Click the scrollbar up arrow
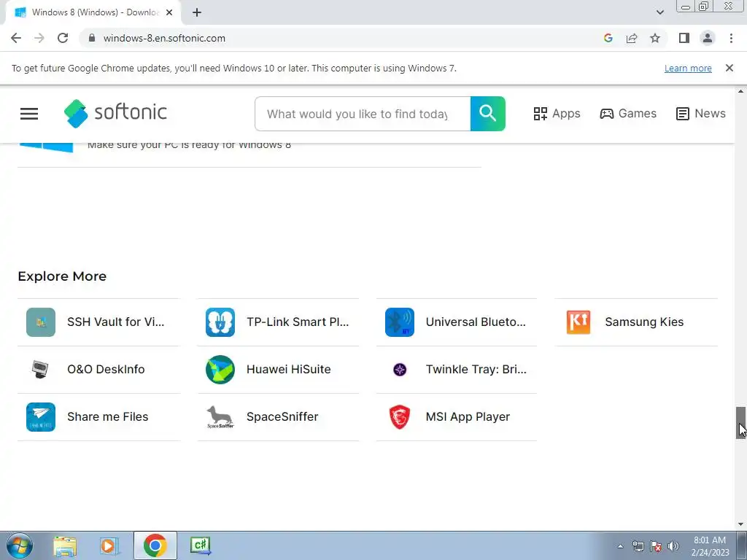747x560 pixels. [x=740, y=91]
